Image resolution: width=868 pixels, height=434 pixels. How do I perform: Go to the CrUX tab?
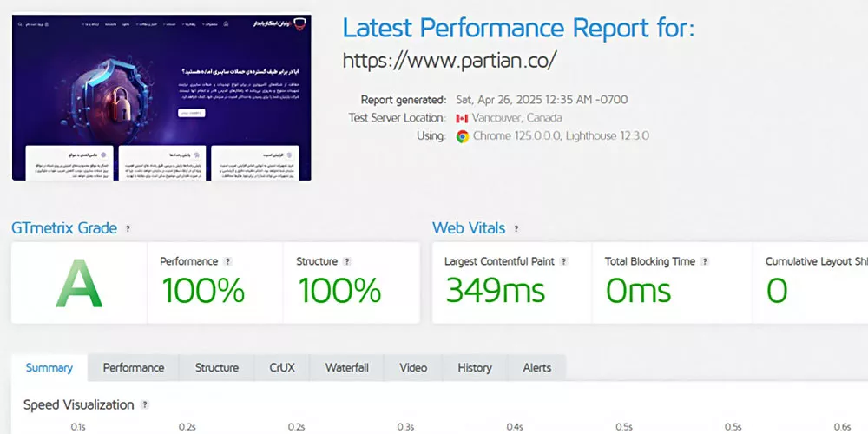[282, 368]
